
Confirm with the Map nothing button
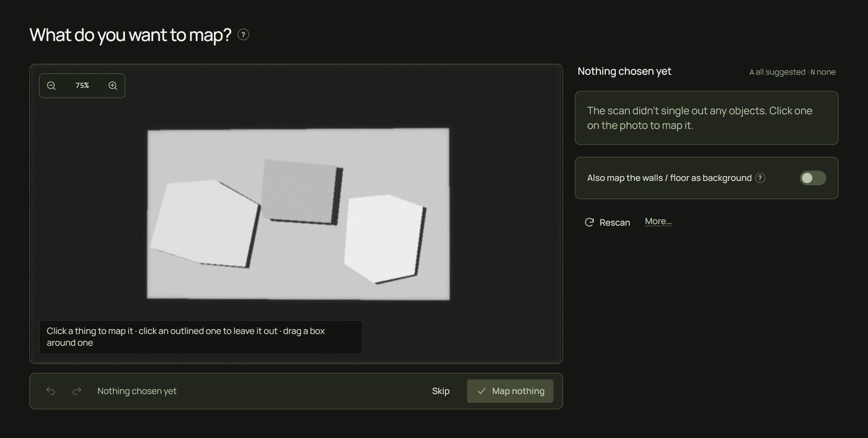coord(510,391)
